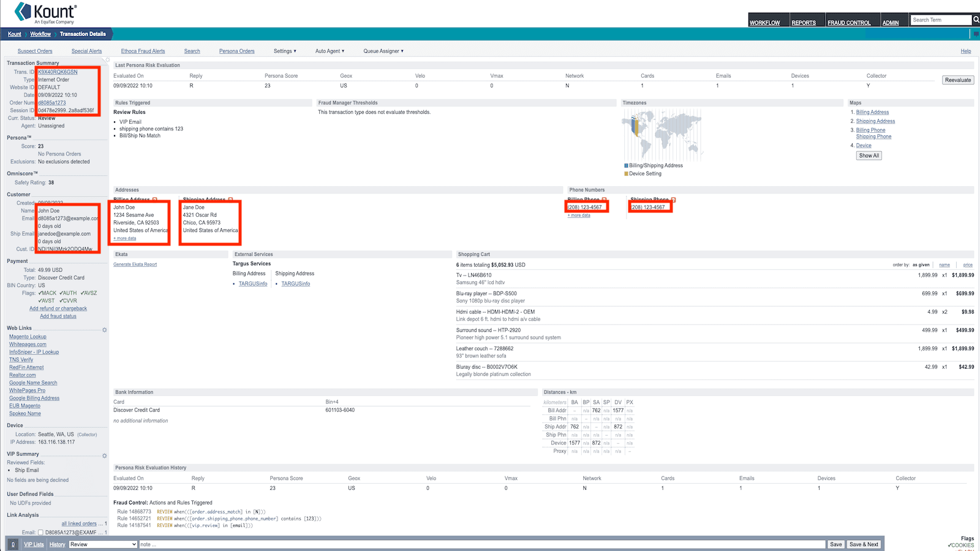Open WhitePages Pro link
Screen dimensions: 980x551
click(27, 390)
